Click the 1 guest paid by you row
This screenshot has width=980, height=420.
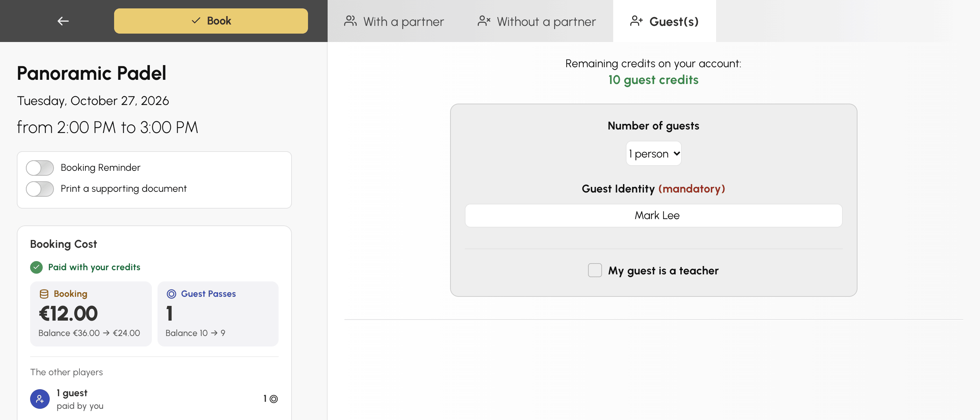154,399
